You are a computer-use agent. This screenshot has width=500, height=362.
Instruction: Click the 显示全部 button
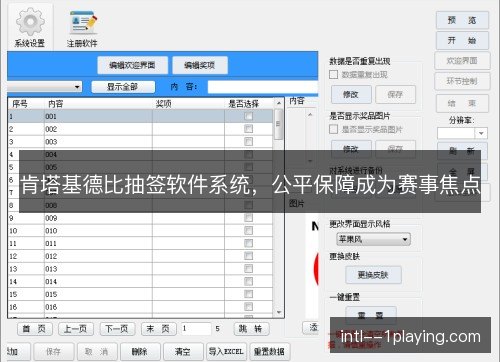click(123, 87)
